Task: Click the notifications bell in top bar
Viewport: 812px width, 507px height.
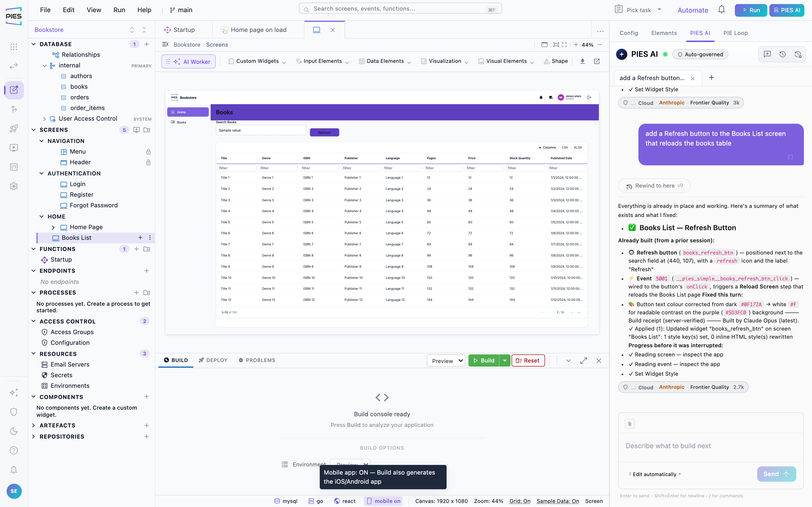Action: (721, 10)
